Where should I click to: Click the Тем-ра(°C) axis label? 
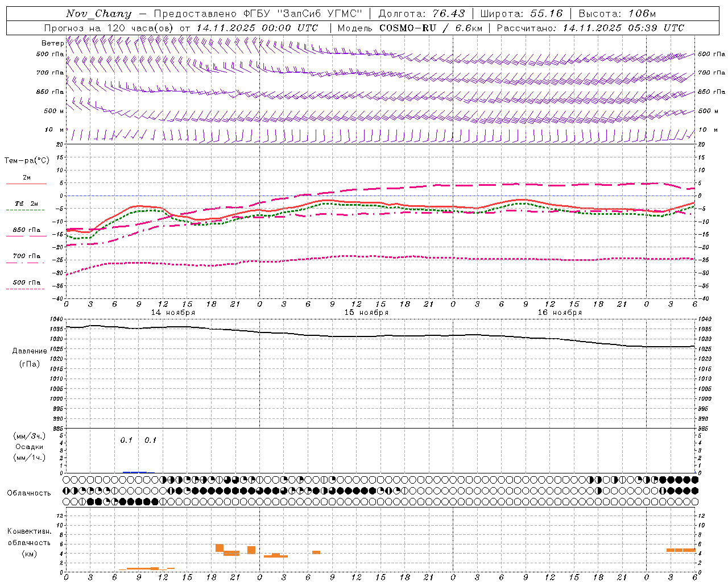(27, 161)
